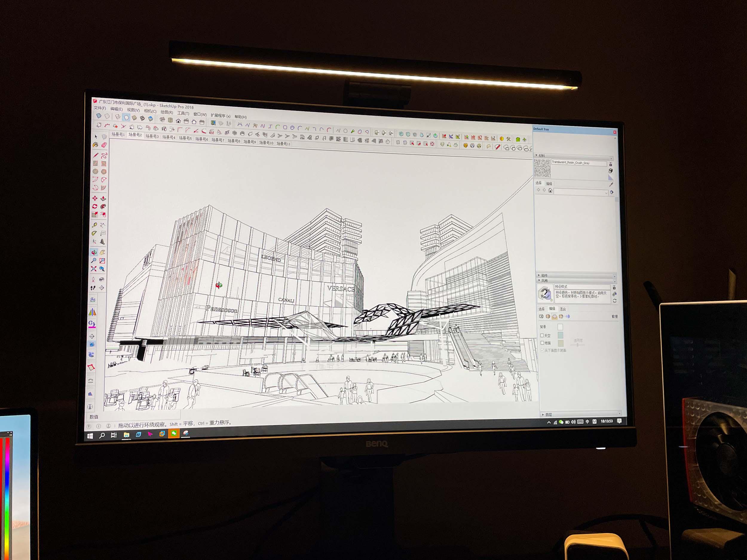Open the 相机(C) camera menu
This screenshot has width=747, height=560.
[150, 111]
